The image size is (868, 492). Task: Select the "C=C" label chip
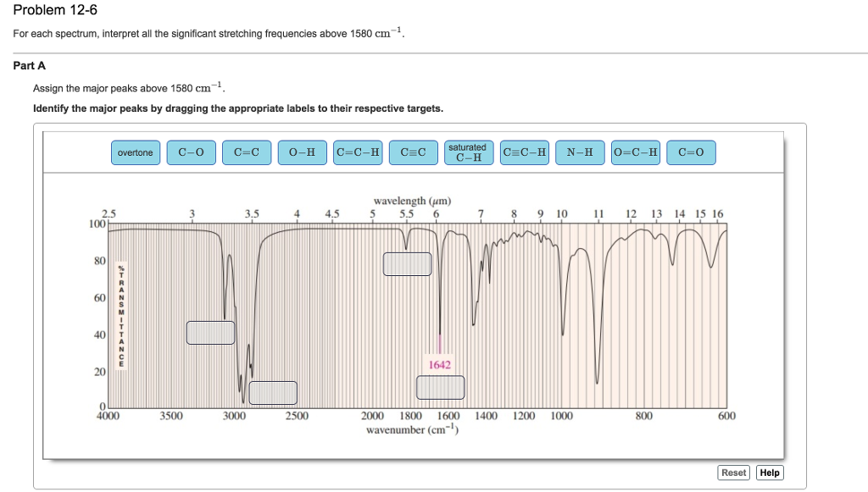246,152
